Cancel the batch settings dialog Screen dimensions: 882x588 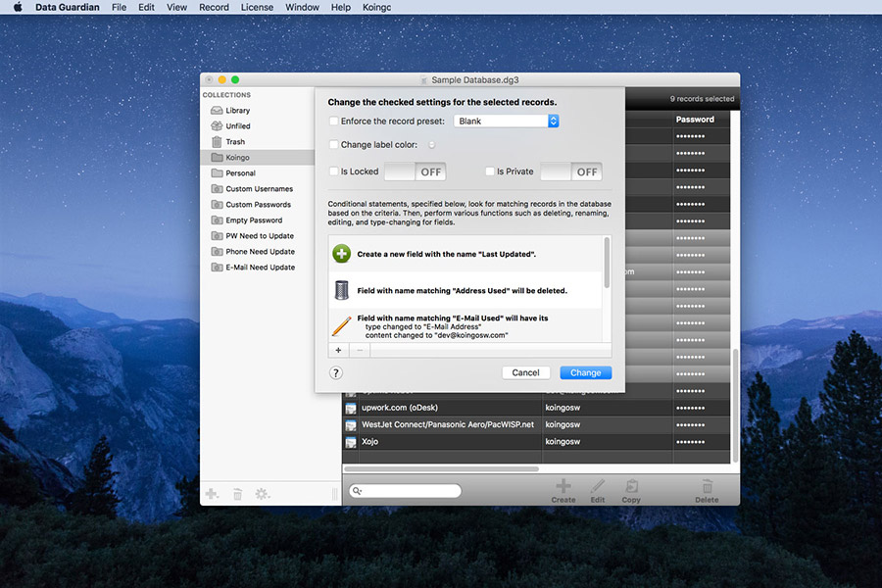click(x=525, y=372)
